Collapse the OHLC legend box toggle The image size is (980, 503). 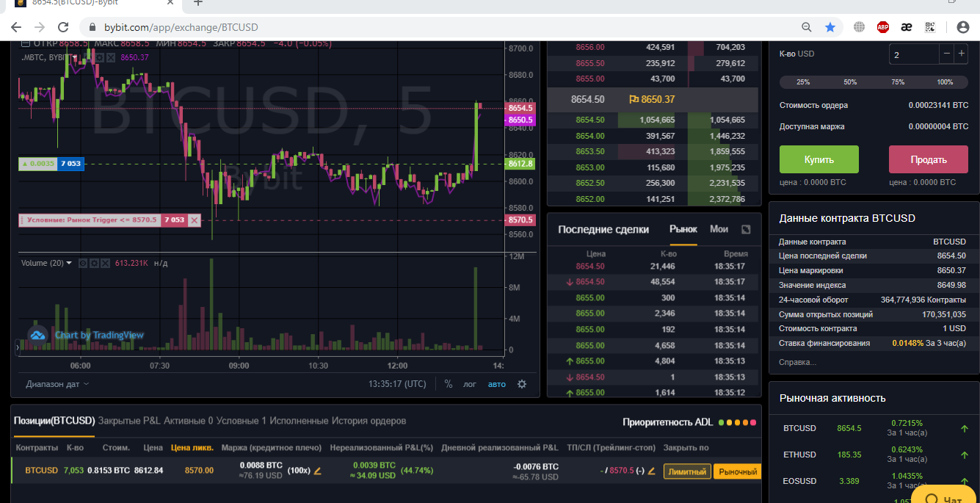click(26, 43)
